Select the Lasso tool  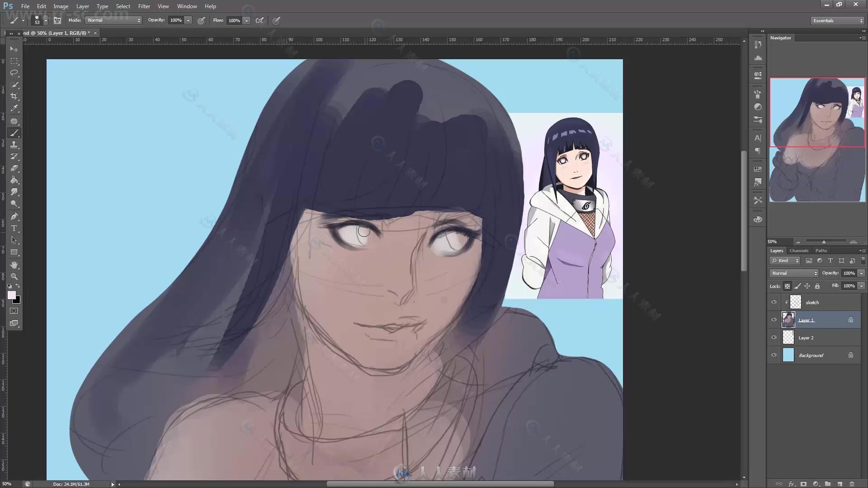pos(14,73)
